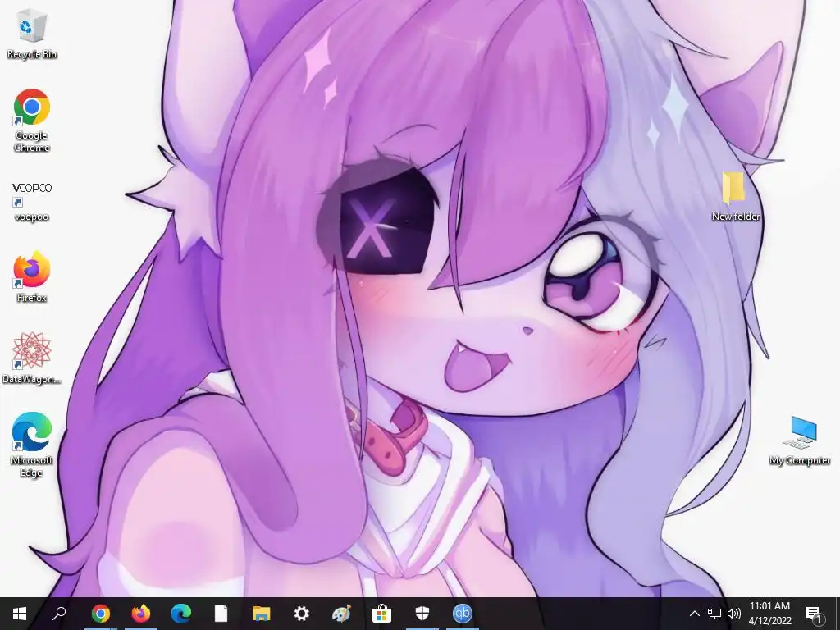Open the Paint app taskbar icon
840x630 pixels.
pyautogui.click(x=342, y=614)
